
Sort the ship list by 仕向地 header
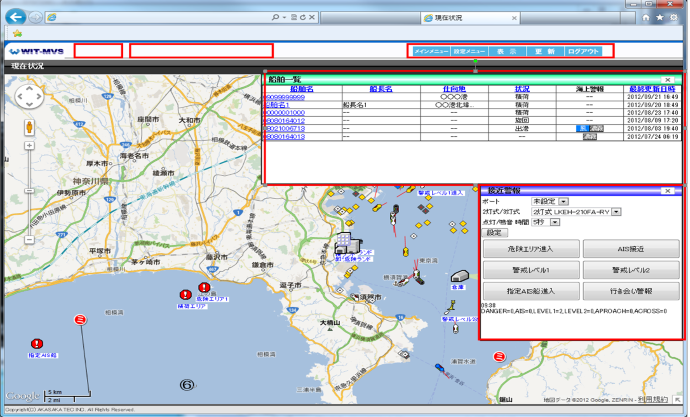click(x=454, y=89)
